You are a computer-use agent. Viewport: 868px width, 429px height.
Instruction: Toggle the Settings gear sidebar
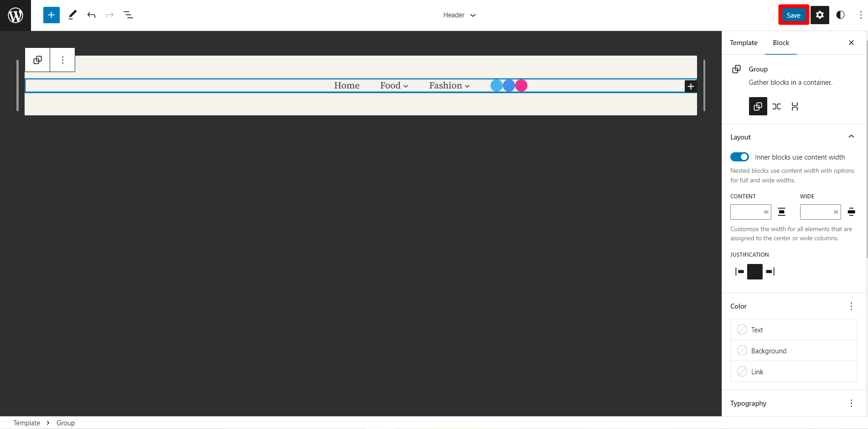[x=820, y=15]
